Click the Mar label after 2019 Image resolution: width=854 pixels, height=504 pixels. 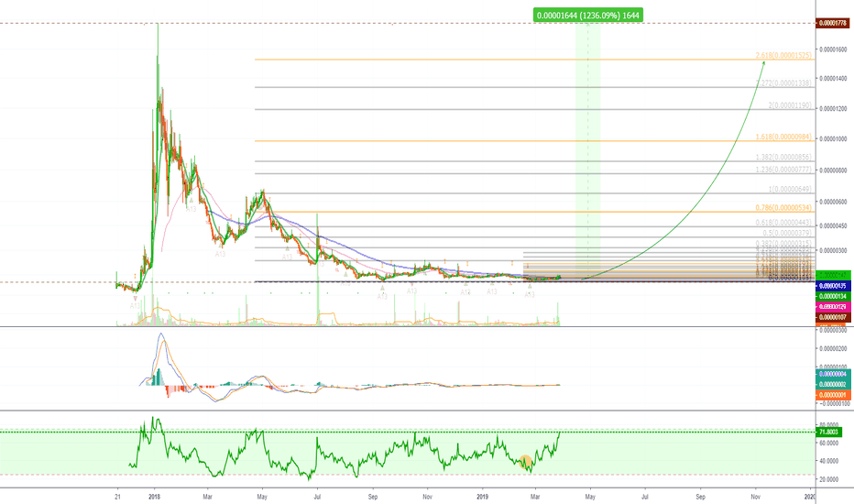(535, 497)
